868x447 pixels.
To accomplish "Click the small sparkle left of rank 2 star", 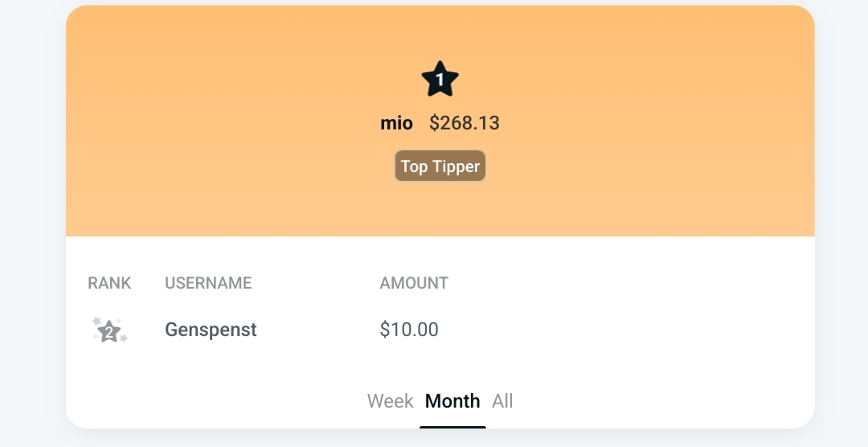I will 96,321.
